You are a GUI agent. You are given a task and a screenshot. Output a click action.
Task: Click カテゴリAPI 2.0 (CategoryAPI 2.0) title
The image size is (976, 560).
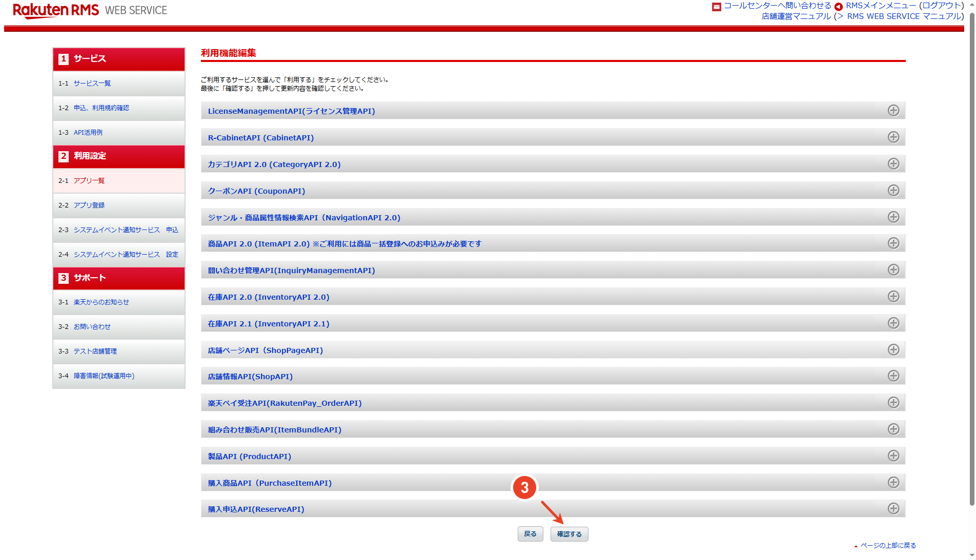pos(274,164)
